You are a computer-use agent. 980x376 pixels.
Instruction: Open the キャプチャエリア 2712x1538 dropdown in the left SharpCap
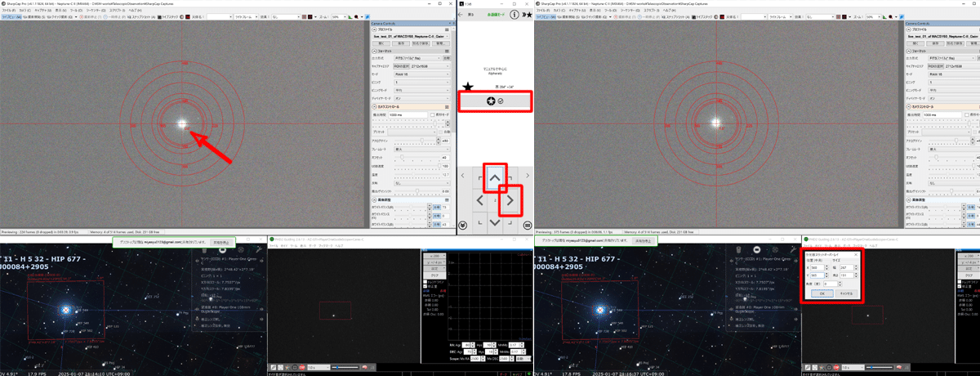click(x=421, y=66)
